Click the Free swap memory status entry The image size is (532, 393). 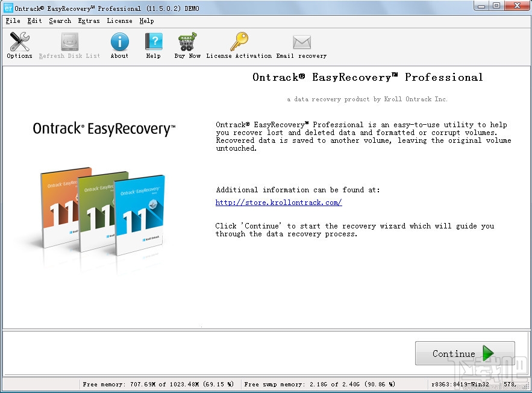point(319,384)
